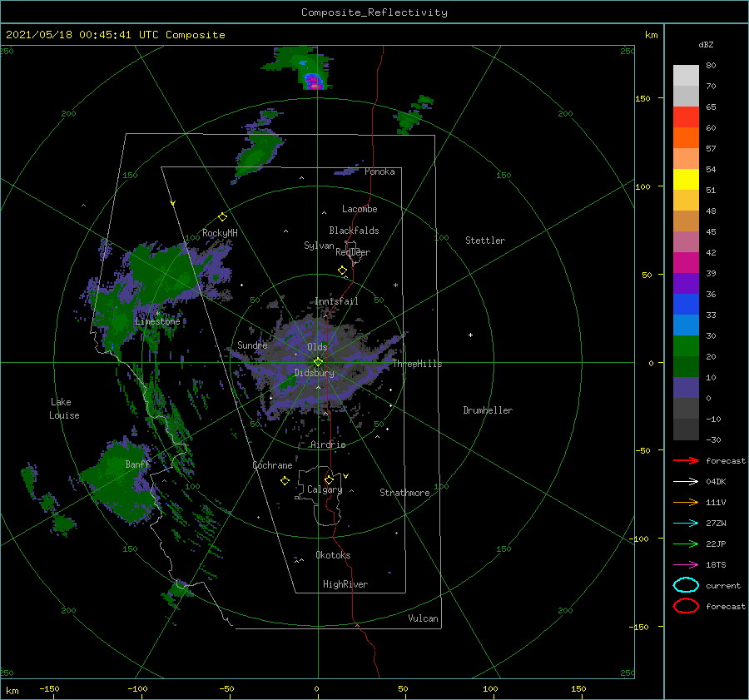Click the intense magenta-core storm cell at top
Image resolution: width=749 pixels, height=700 pixels.
314,82
